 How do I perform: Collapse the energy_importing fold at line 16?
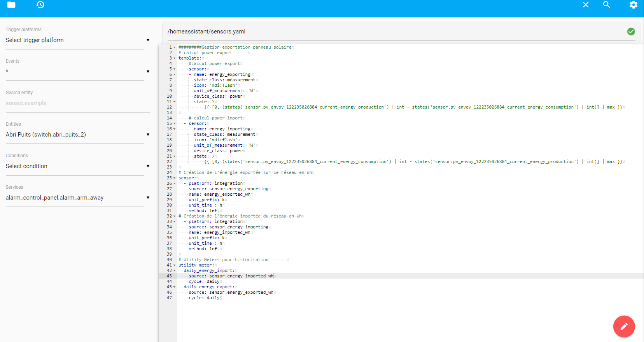click(x=175, y=129)
